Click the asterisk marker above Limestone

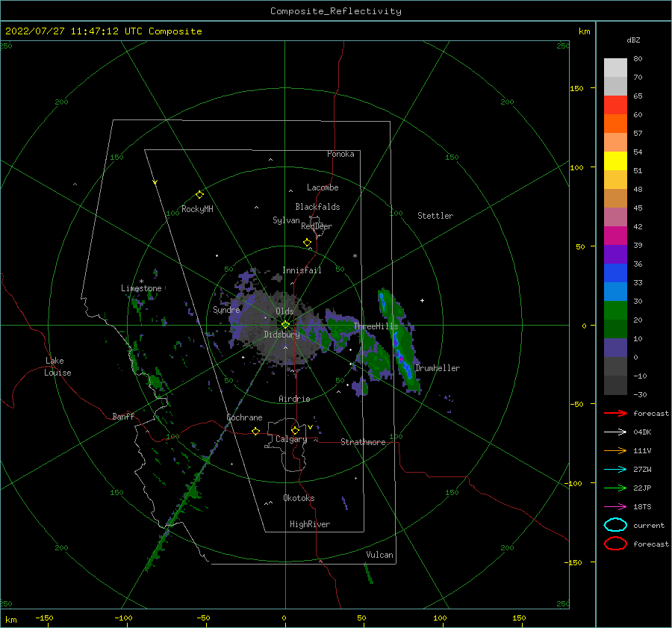coord(141,282)
